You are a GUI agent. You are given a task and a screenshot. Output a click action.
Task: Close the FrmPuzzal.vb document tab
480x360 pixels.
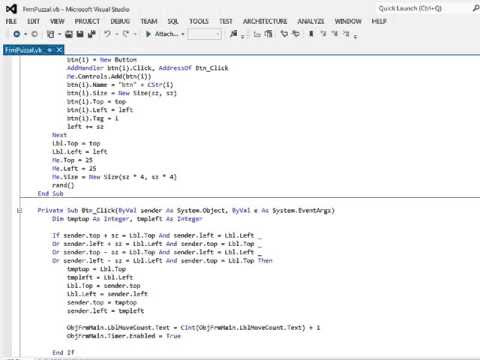(x=59, y=50)
